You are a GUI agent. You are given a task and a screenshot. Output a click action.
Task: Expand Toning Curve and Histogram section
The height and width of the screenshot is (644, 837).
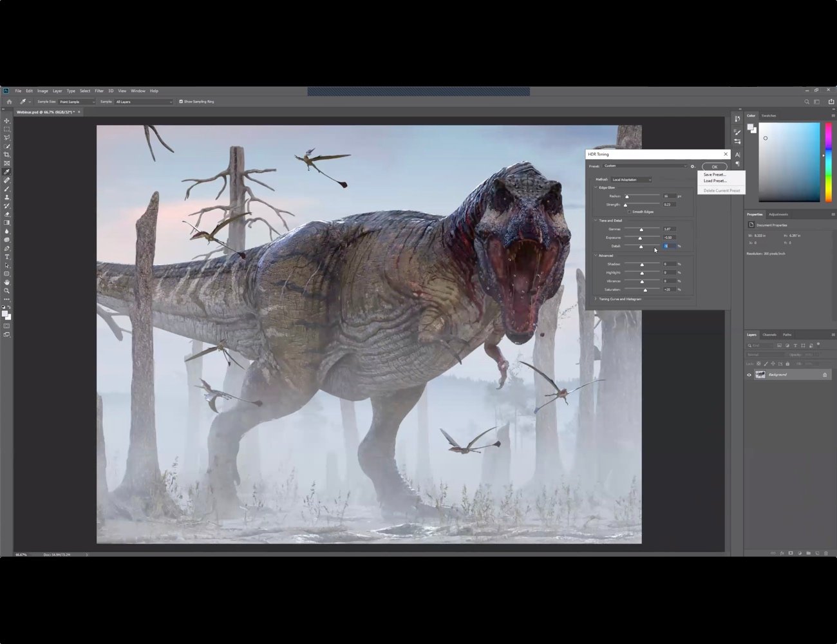pyautogui.click(x=596, y=299)
